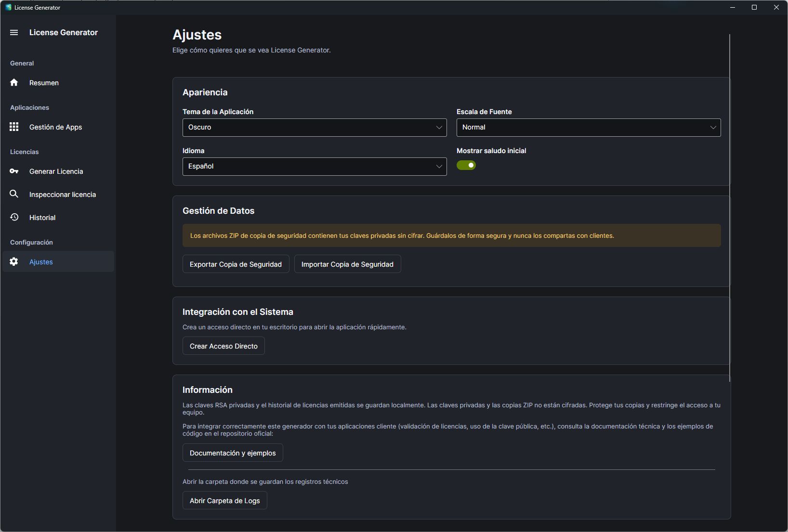Disable the Mostrar saludo inicial switch
Screen dimensions: 788x532
466,165
